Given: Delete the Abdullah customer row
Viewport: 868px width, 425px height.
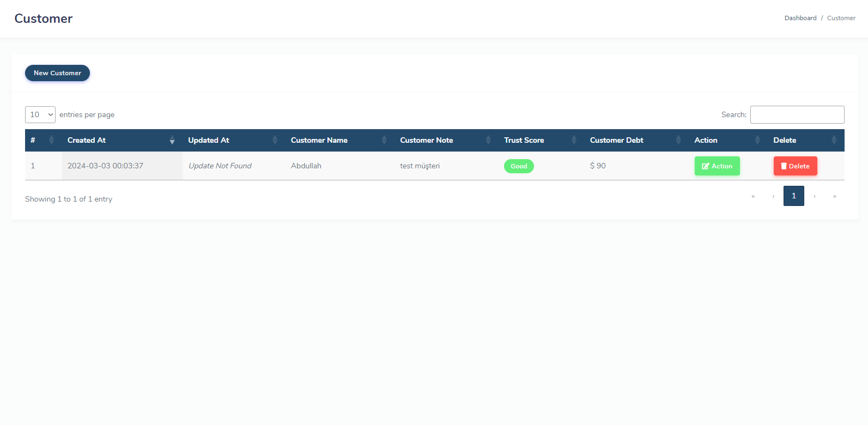Looking at the screenshot, I should point(795,166).
